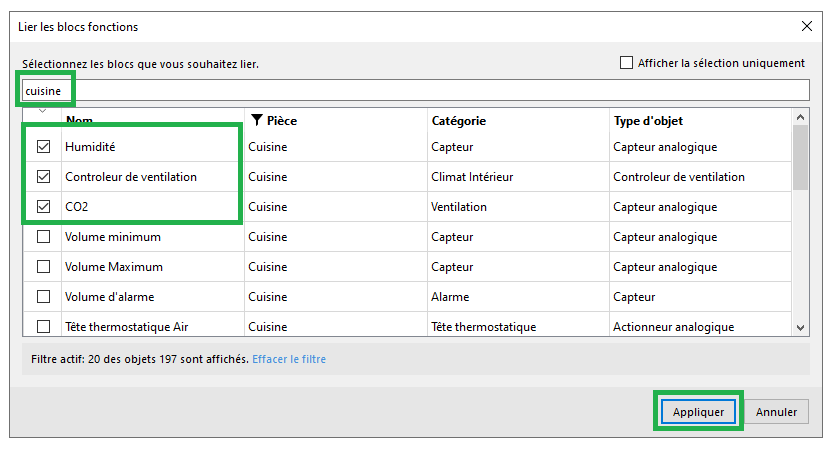
Task: Sort by Type d'objet column header
Action: pos(647,121)
